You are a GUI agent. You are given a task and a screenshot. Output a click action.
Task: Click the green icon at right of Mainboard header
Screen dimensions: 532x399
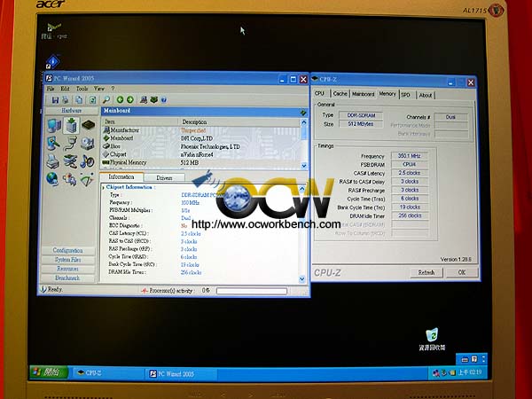(x=303, y=113)
